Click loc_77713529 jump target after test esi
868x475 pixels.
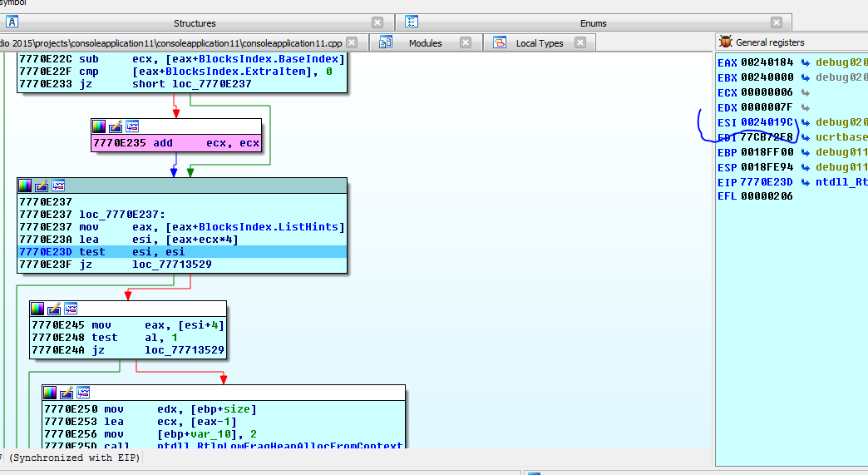[172, 264]
